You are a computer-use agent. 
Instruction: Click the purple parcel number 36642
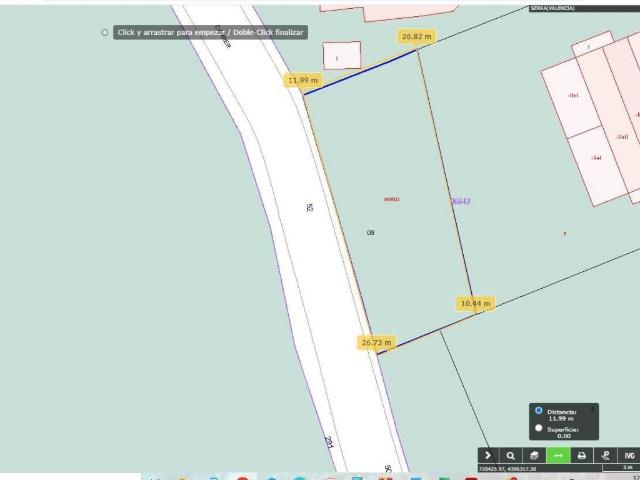point(461,201)
